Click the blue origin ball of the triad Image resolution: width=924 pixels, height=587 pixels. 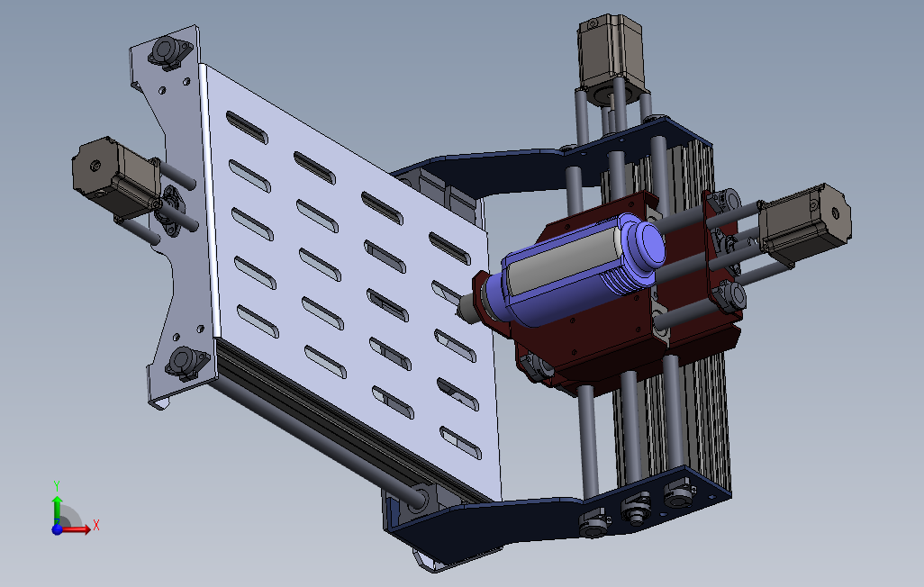(57, 529)
